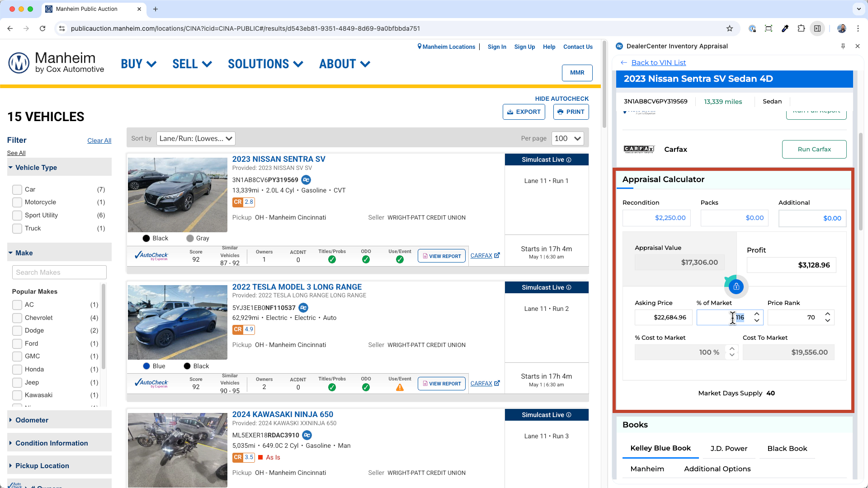
Task: Go back in browser history
Action: pos(10,28)
